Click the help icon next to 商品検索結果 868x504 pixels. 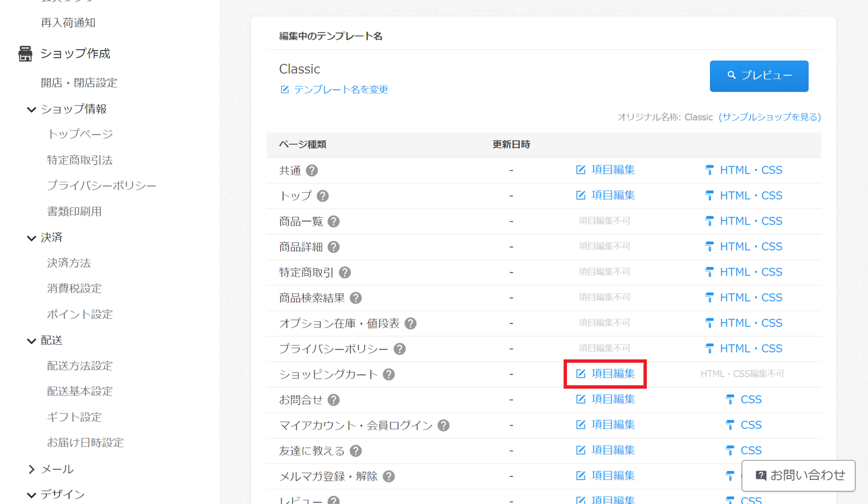click(356, 298)
